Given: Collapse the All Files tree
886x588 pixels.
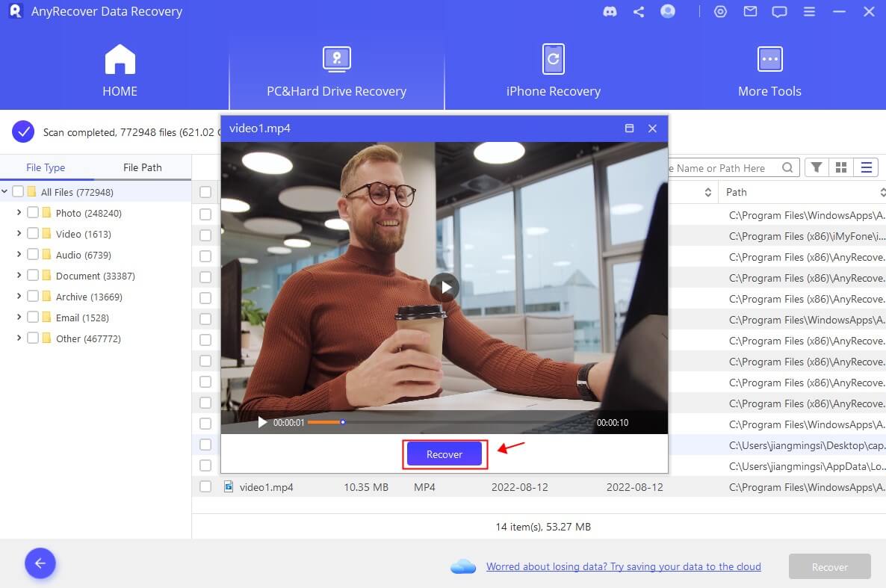Looking at the screenshot, I should tap(5, 191).
